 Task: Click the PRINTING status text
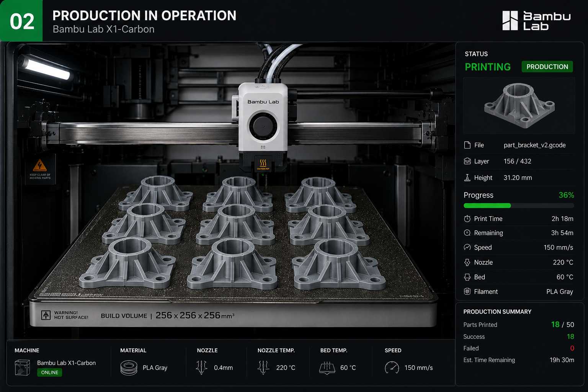[488, 67]
